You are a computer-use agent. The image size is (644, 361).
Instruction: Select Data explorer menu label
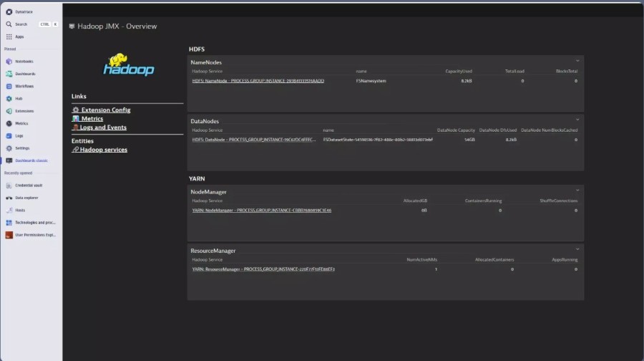tap(26, 198)
